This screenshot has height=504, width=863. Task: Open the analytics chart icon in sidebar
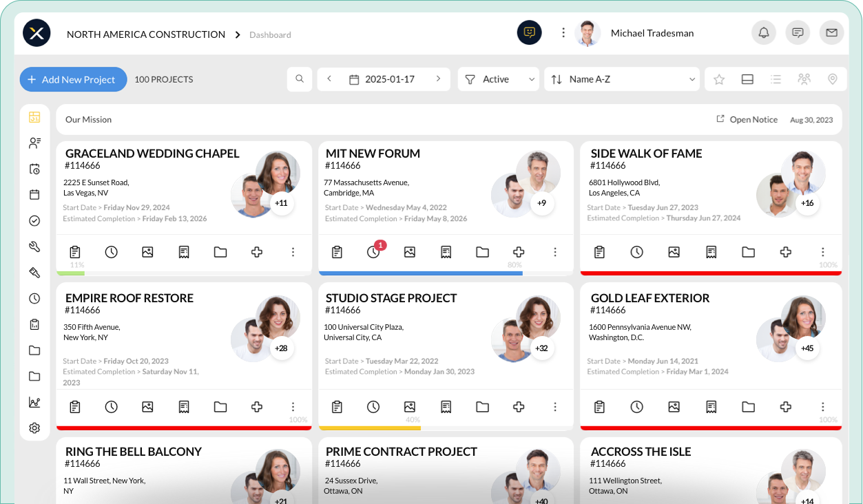click(x=34, y=402)
